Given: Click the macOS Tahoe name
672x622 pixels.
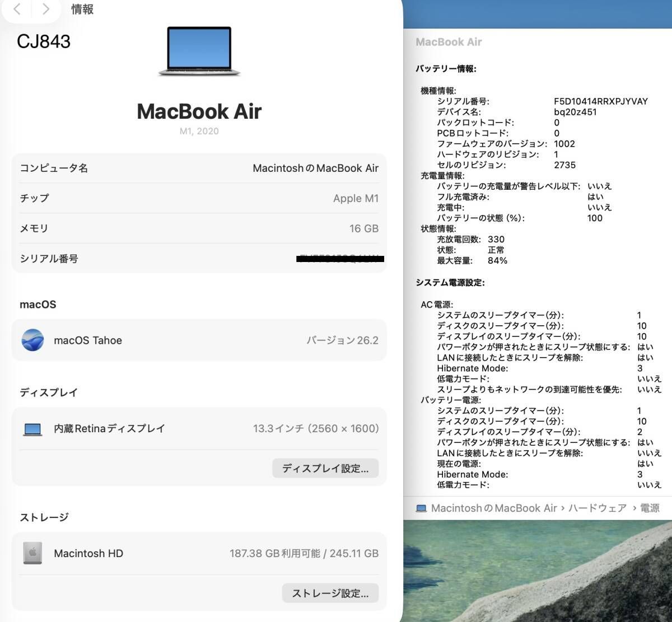Looking at the screenshot, I should pyautogui.click(x=88, y=340).
